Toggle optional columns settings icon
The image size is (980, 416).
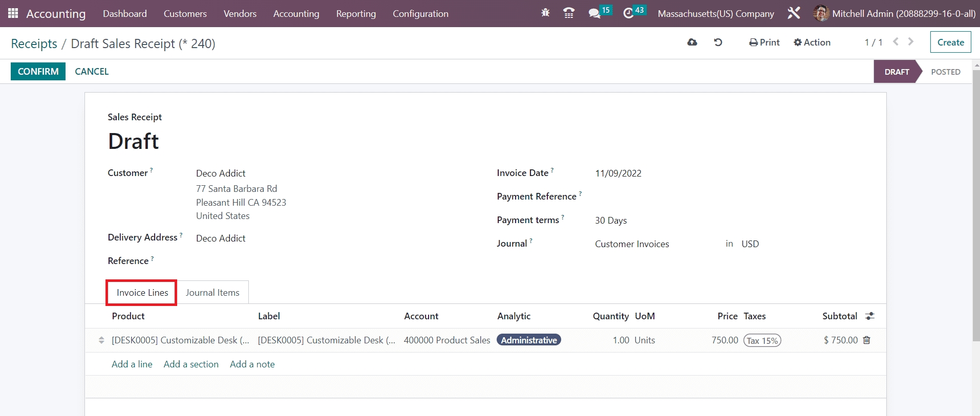[x=869, y=316]
